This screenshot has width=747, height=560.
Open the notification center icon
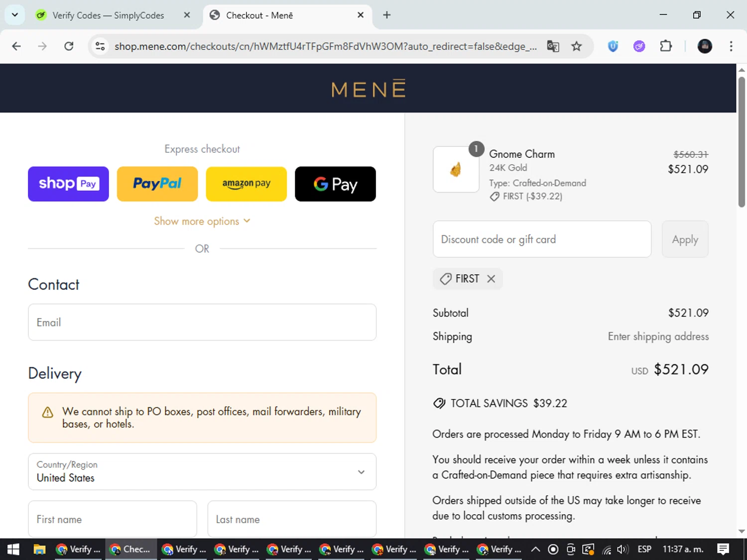point(723,549)
